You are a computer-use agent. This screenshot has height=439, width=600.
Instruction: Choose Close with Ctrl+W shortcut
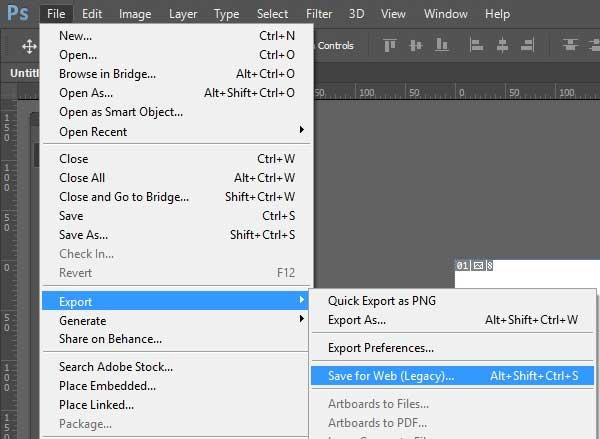[x=177, y=159]
